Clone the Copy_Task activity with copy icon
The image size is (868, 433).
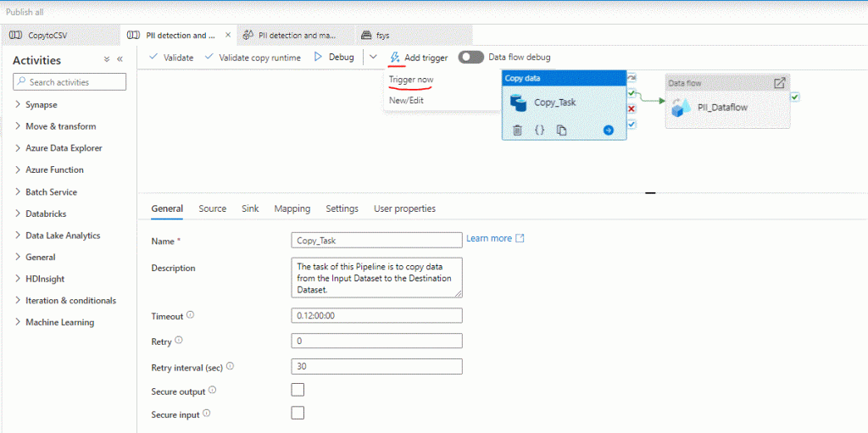pyautogui.click(x=561, y=130)
